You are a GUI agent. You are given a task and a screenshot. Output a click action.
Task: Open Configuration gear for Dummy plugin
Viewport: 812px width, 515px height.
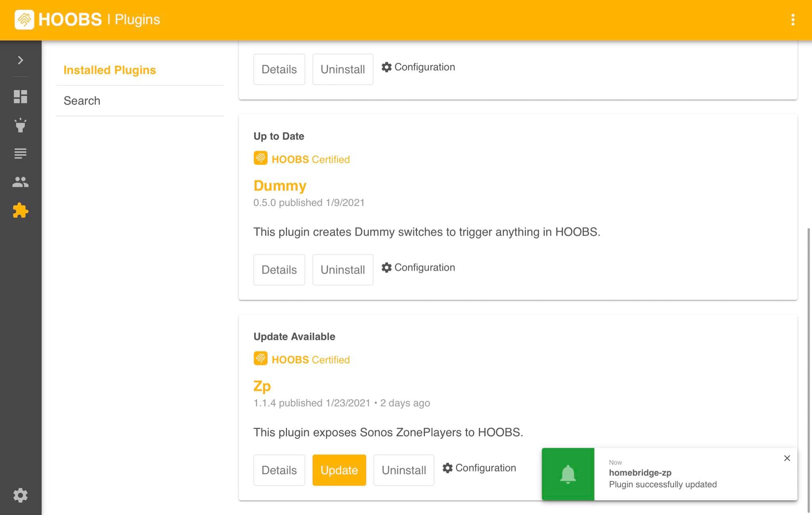387,267
